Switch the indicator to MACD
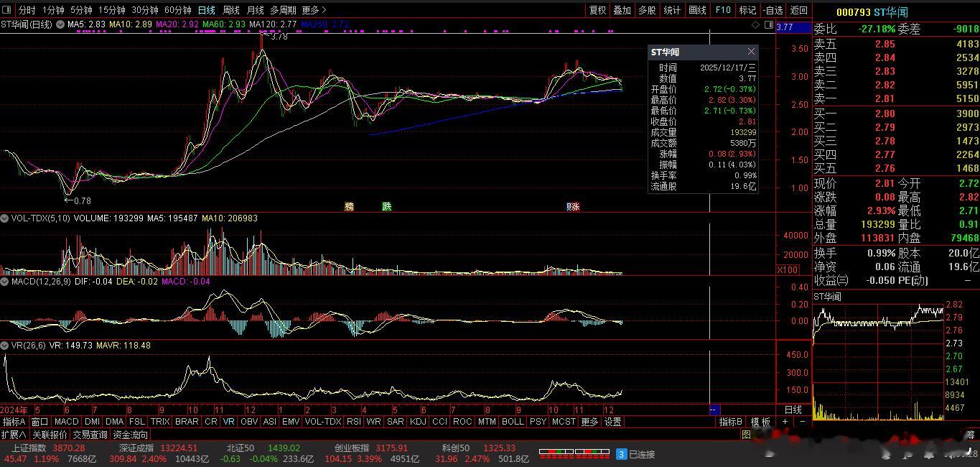This screenshot has height=467, width=980. coord(66,422)
